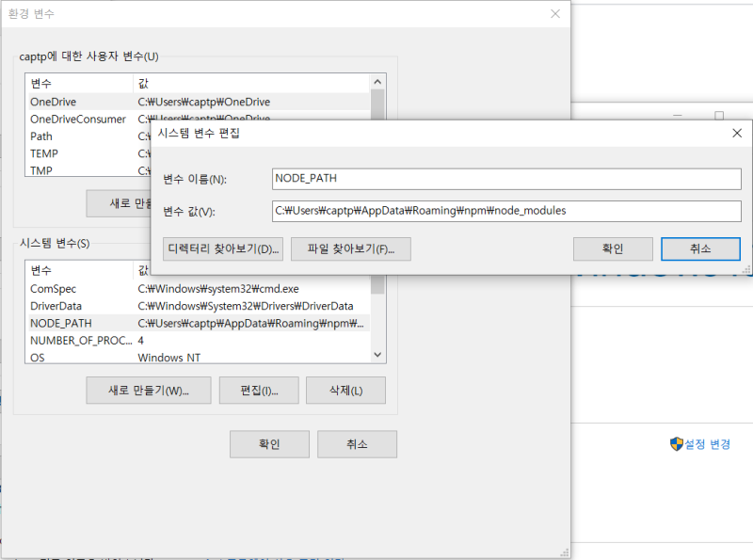The image size is (753, 560).
Task: Click the 변수 값 input field with npm path
Action: pos(506,211)
